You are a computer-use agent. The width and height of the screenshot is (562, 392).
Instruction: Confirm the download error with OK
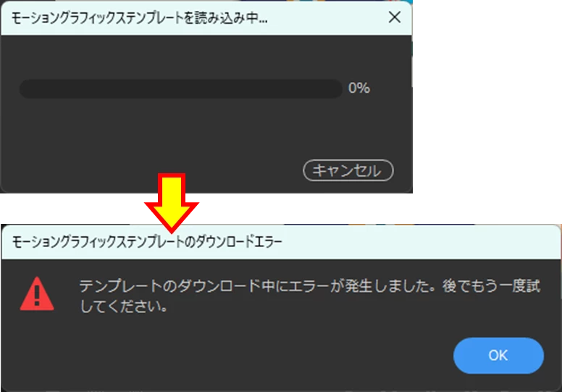coord(498,356)
